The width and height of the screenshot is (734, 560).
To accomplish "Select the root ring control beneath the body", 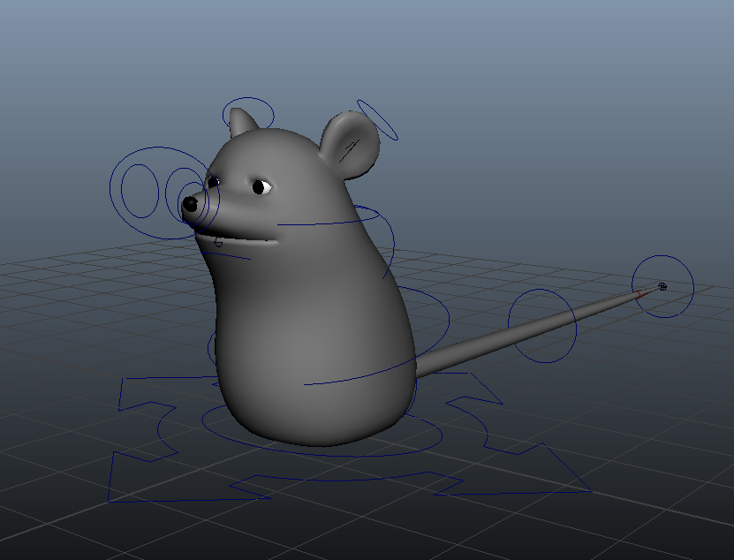I will 322,450.
